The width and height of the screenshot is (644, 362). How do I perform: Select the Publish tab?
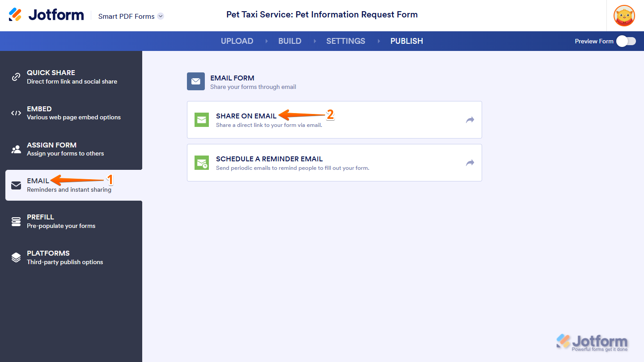(407, 41)
